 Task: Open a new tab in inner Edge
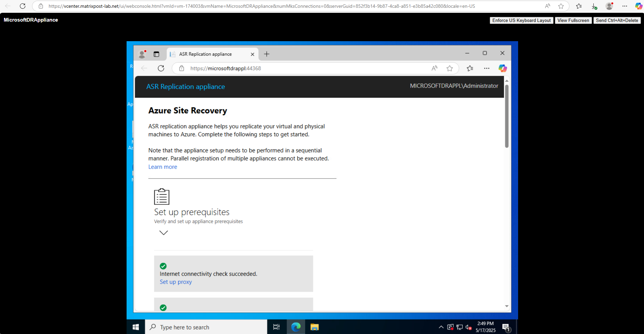(267, 54)
